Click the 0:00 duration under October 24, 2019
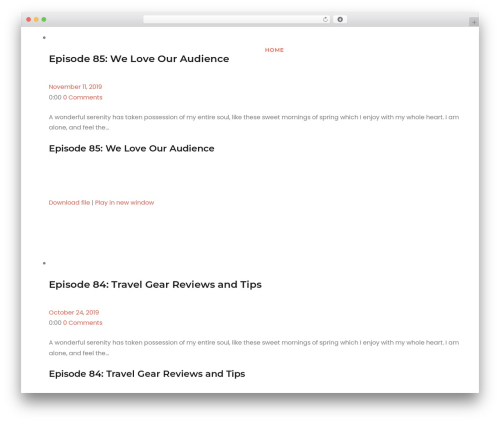The image size is (500, 423). [x=55, y=323]
